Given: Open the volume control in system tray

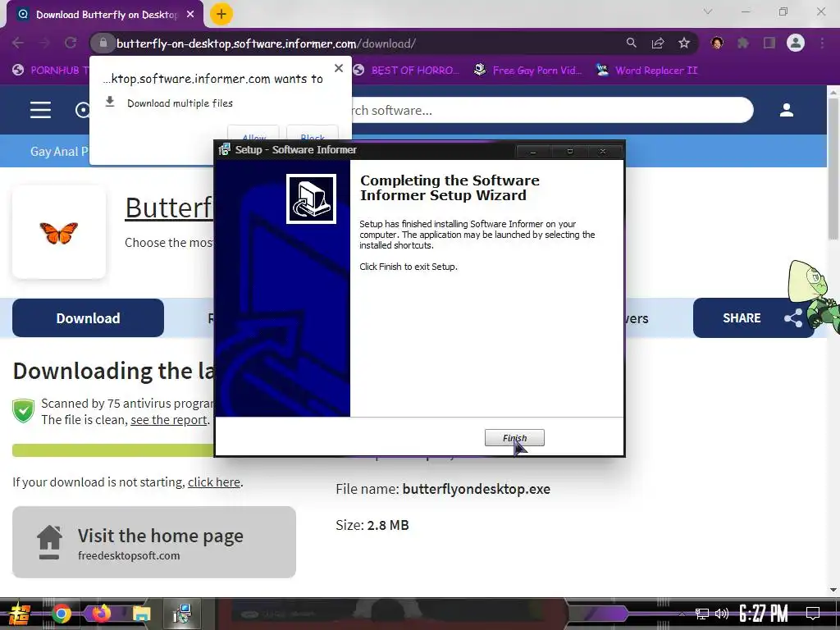Looking at the screenshot, I should click(x=722, y=614).
